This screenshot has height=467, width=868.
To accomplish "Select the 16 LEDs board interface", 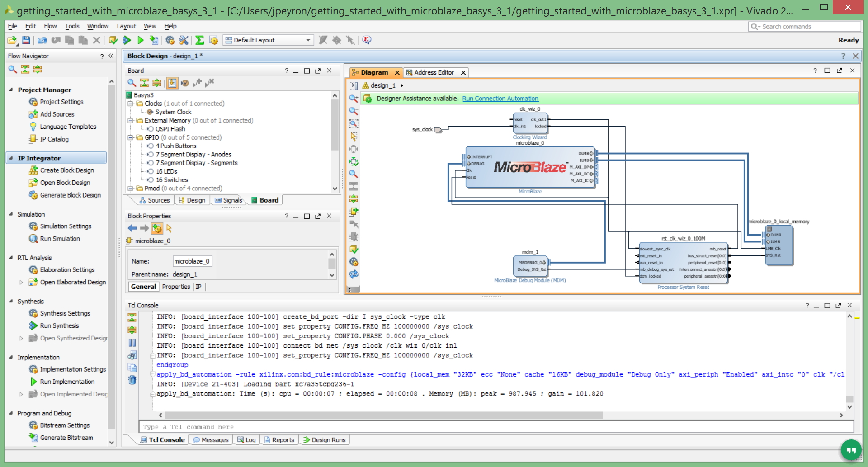I will (x=166, y=171).
